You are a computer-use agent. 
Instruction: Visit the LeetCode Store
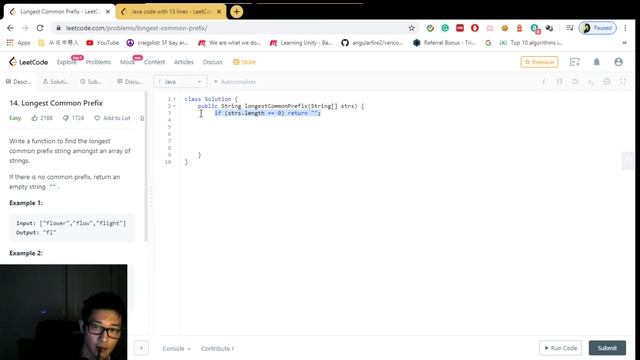244,62
